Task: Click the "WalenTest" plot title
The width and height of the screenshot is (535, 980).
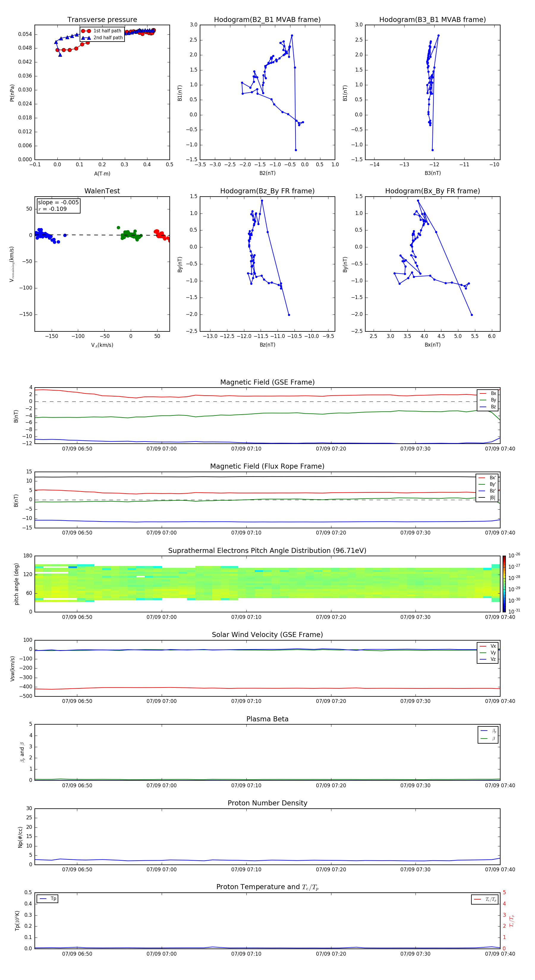Action: pos(102,191)
